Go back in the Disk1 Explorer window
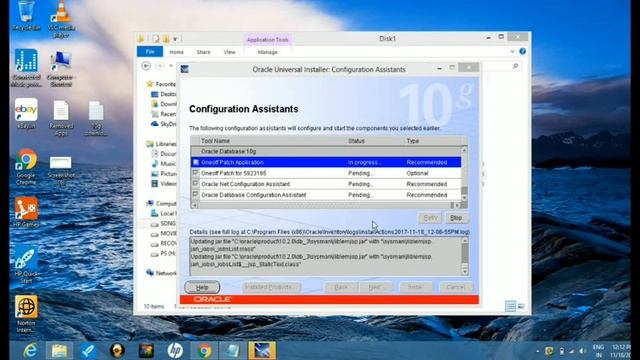 tap(146, 66)
